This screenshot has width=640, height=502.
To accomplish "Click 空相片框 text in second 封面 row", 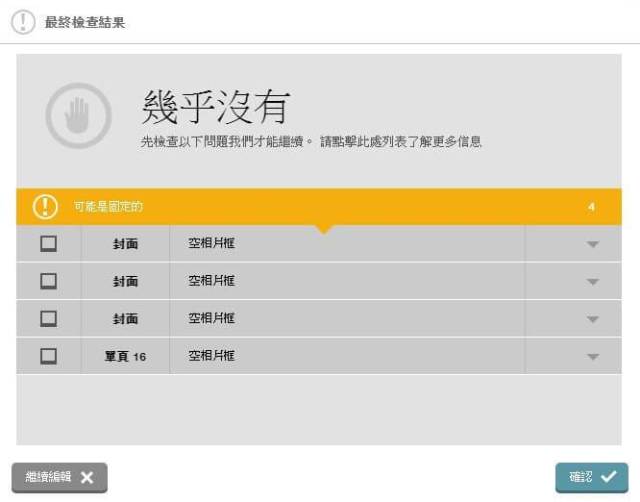I will pos(211,280).
